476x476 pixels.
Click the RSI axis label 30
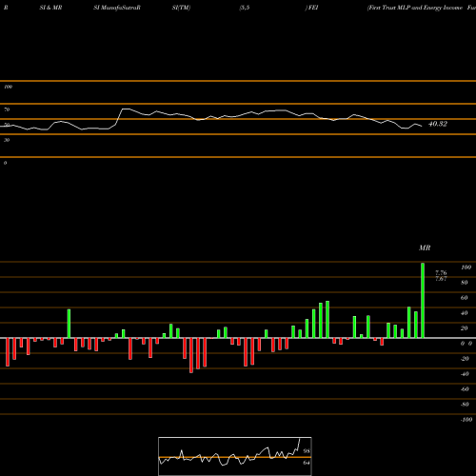tap(7, 140)
